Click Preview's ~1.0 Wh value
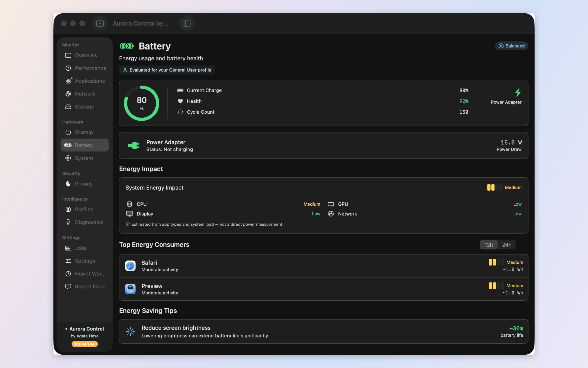The width and height of the screenshot is (588, 368). coord(513,293)
